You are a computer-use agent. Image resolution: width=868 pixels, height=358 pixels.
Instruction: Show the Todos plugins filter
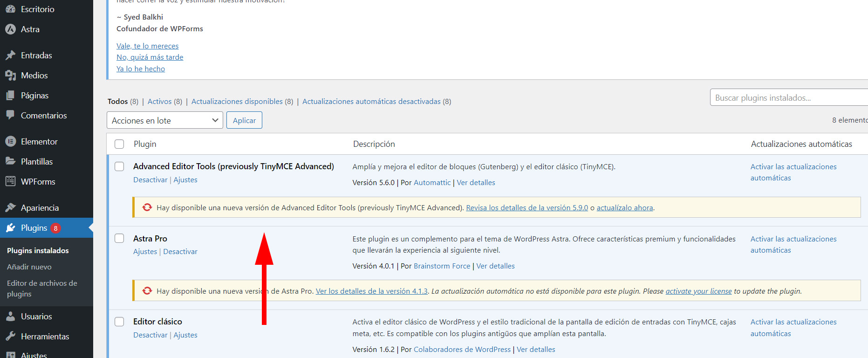click(117, 101)
